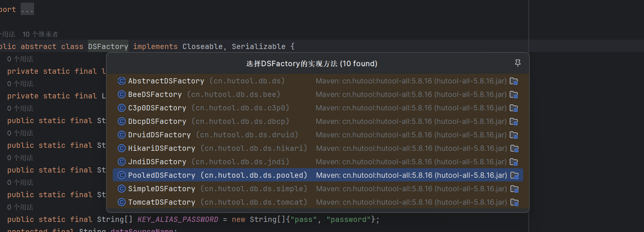Open HikariDSFactory implementation
Image resolution: width=644 pixels, height=232 pixels.
coord(318,148)
